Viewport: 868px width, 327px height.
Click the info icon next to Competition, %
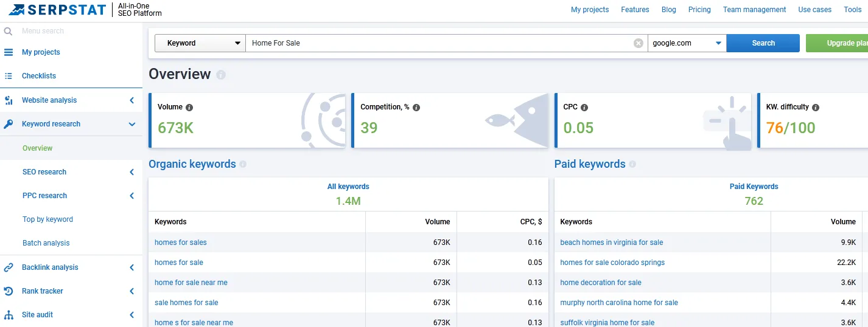[x=416, y=108]
